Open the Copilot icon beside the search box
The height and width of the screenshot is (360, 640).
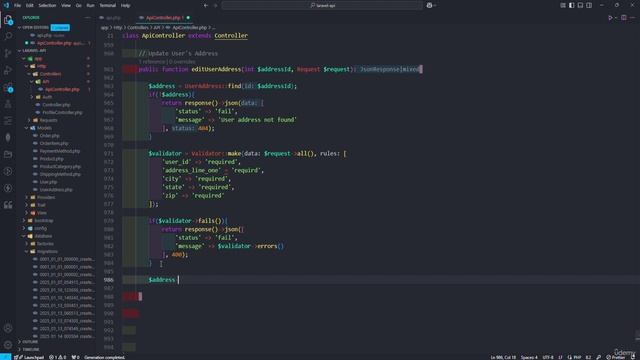[x=429, y=5]
